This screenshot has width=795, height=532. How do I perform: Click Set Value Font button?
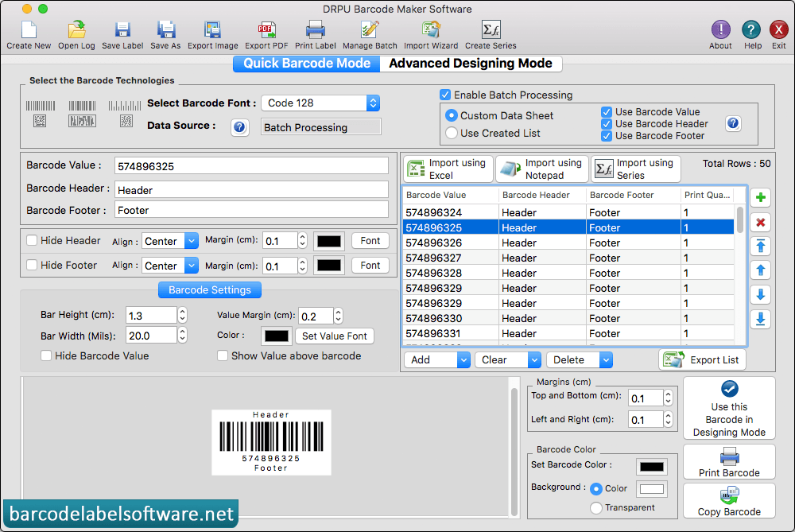pyautogui.click(x=335, y=336)
